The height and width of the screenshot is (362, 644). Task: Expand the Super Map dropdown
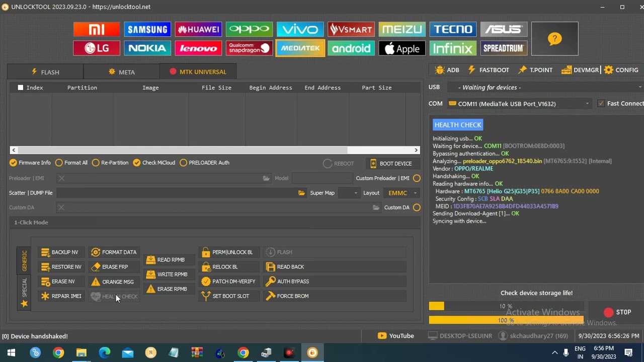click(356, 193)
